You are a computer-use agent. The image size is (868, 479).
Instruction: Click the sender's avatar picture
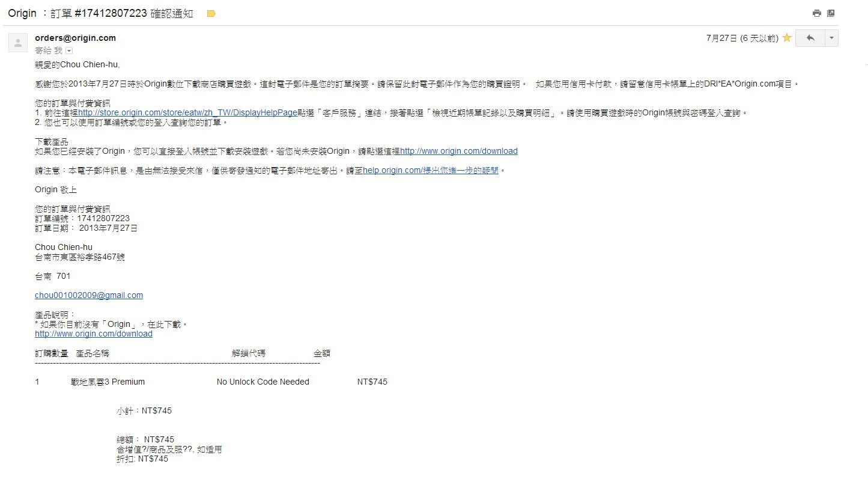tap(17, 43)
